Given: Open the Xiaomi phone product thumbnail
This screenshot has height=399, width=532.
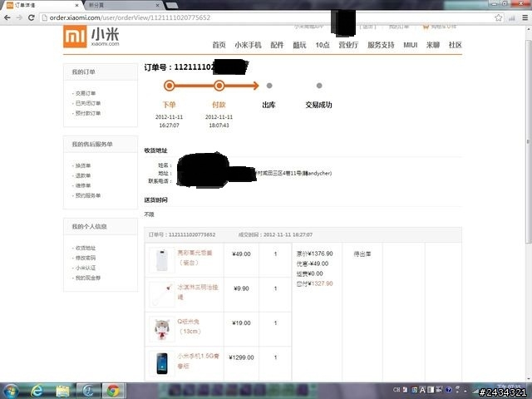Looking at the screenshot, I should (162, 363).
